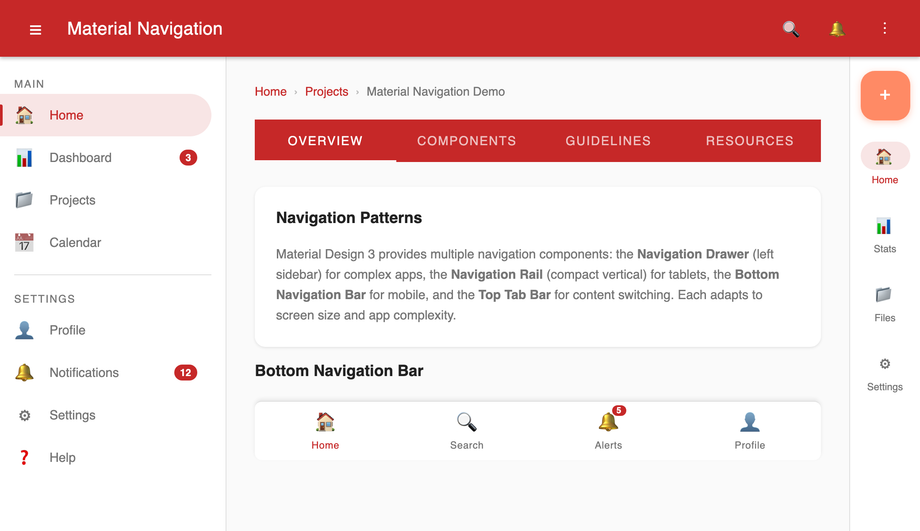Click the Alerts badge showing 5
The height and width of the screenshot is (531, 920).
tap(618, 410)
